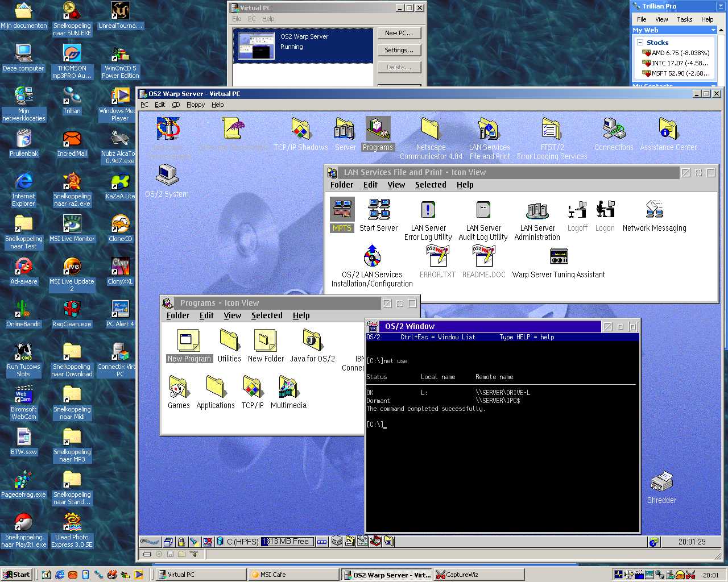Expand the My Web dropdown in Trillian
728x582 pixels.
(713, 30)
